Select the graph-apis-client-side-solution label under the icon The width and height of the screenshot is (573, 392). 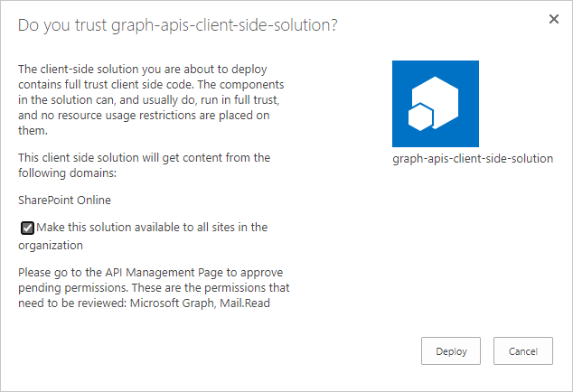tap(473, 159)
